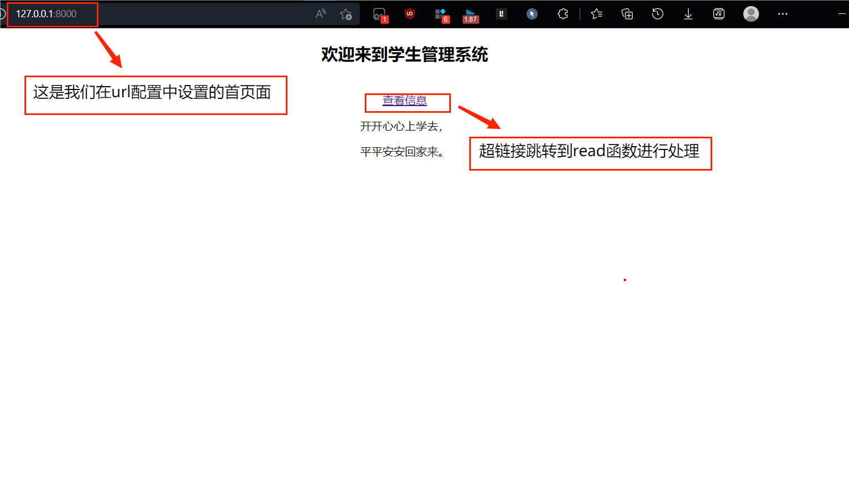Open the extension showing badge 6
Image resolution: width=849 pixels, height=504 pixels.
(x=441, y=14)
